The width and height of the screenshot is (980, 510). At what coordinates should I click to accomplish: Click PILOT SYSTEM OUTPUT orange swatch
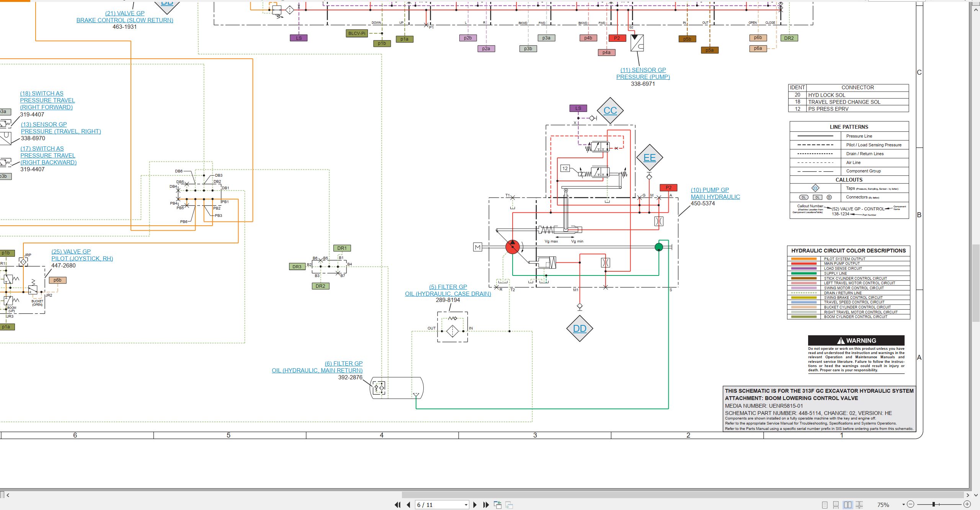pyautogui.click(x=804, y=259)
